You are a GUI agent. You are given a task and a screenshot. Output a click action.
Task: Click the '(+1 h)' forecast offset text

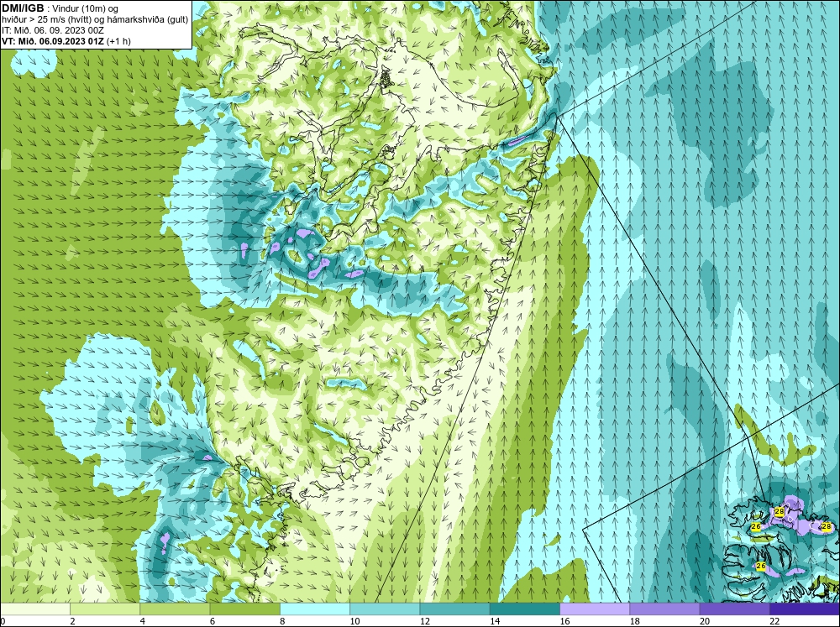(x=119, y=40)
